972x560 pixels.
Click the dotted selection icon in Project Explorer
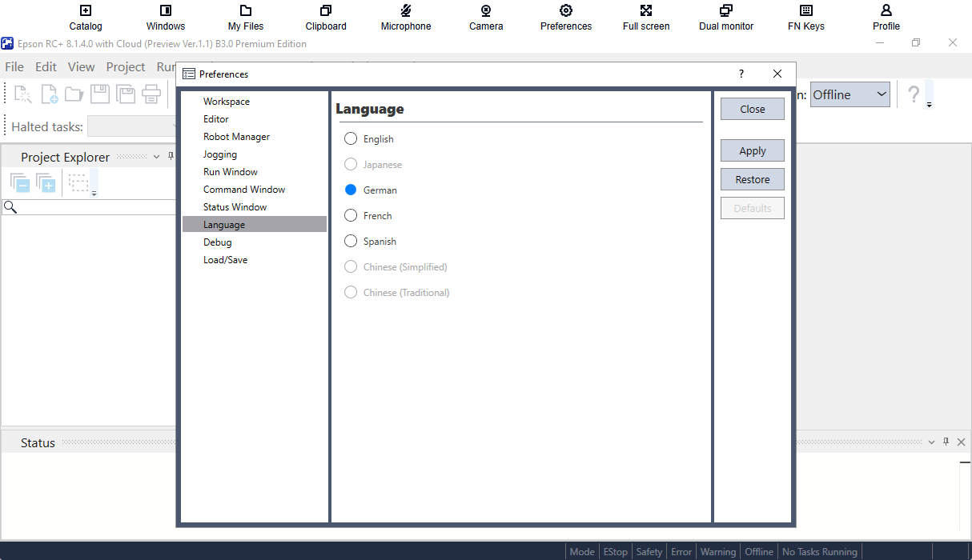[x=78, y=183]
